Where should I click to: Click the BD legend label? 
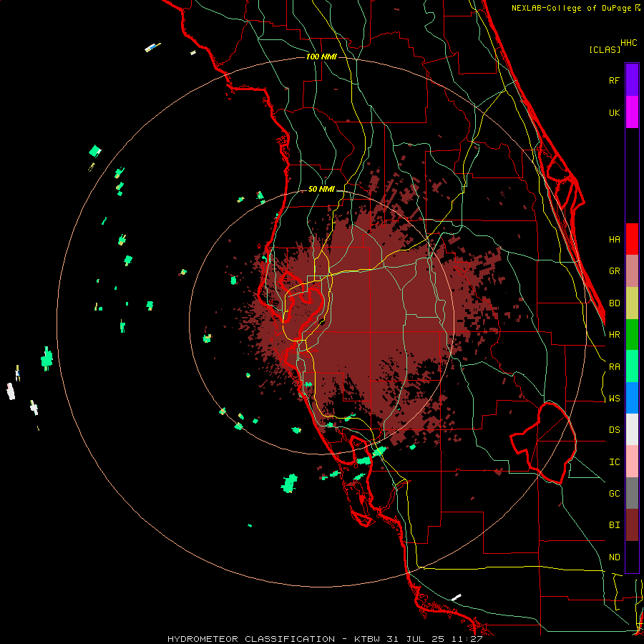614,303
